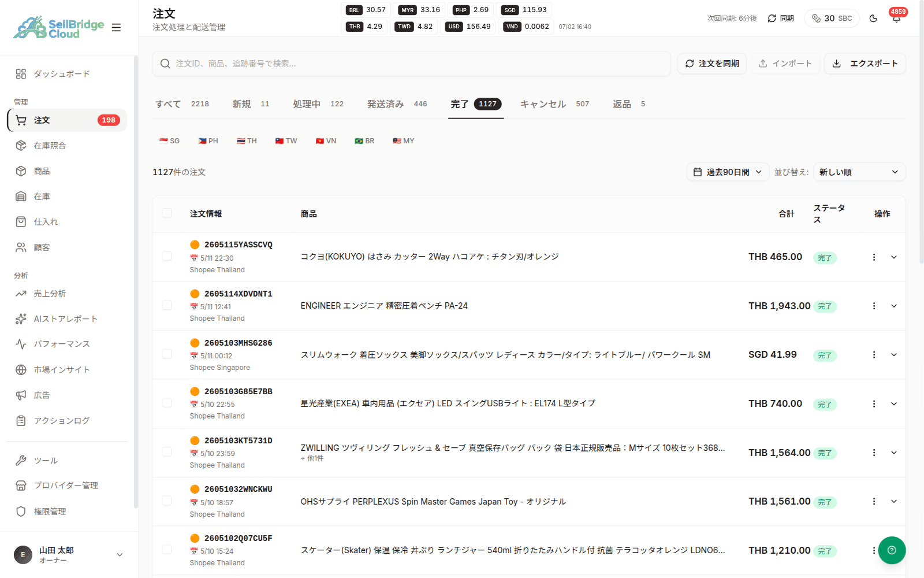Image resolution: width=924 pixels, height=578 pixels.
Task: Check the box for order 2605114XDVDNT1
Action: (167, 305)
